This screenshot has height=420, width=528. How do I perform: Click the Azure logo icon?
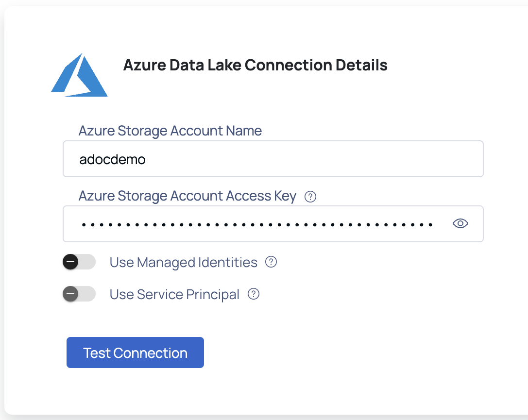click(x=80, y=75)
